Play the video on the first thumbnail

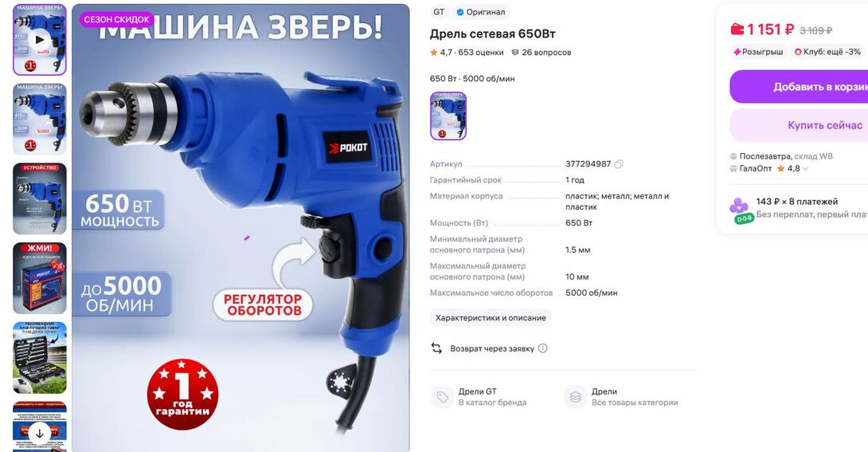(39, 40)
